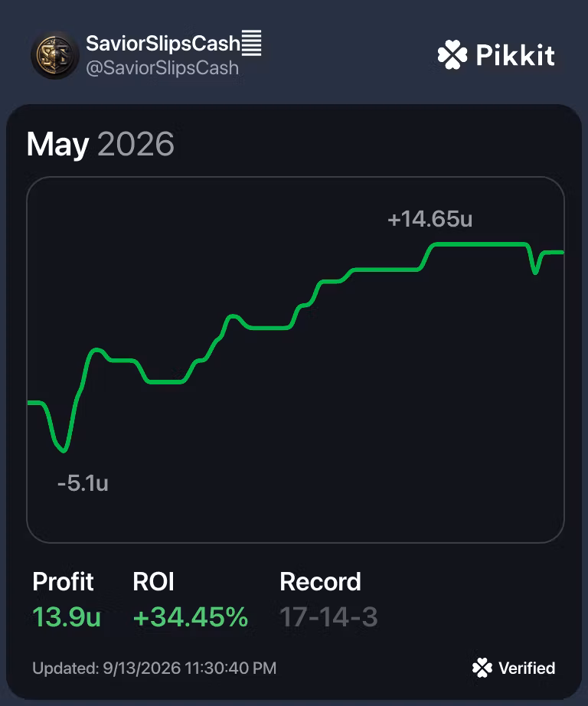Click the ROI +34.45% value
Viewport: 588px width, 706px height.
(191, 616)
